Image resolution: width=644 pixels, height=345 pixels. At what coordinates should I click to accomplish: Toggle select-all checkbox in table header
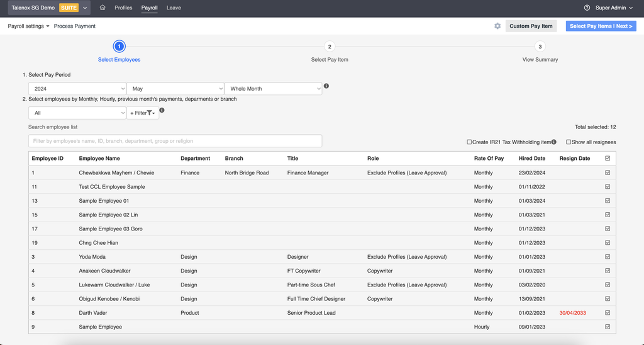coord(608,158)
